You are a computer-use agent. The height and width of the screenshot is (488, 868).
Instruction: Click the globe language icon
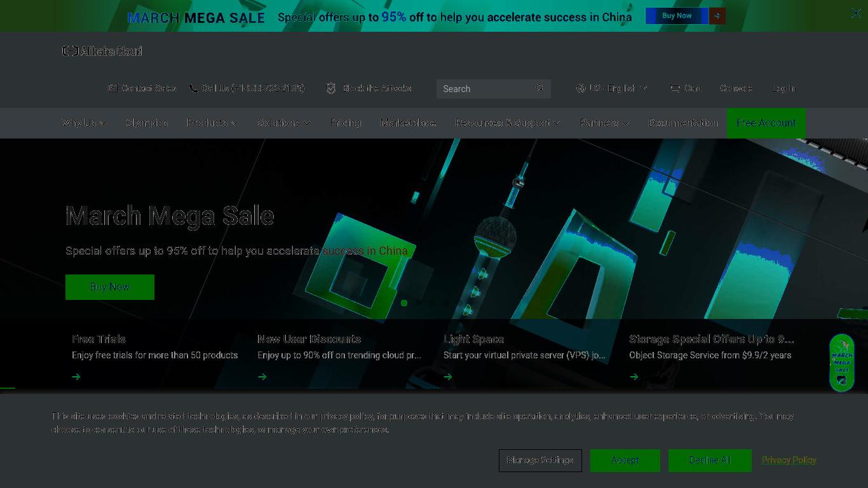(581, 88)
